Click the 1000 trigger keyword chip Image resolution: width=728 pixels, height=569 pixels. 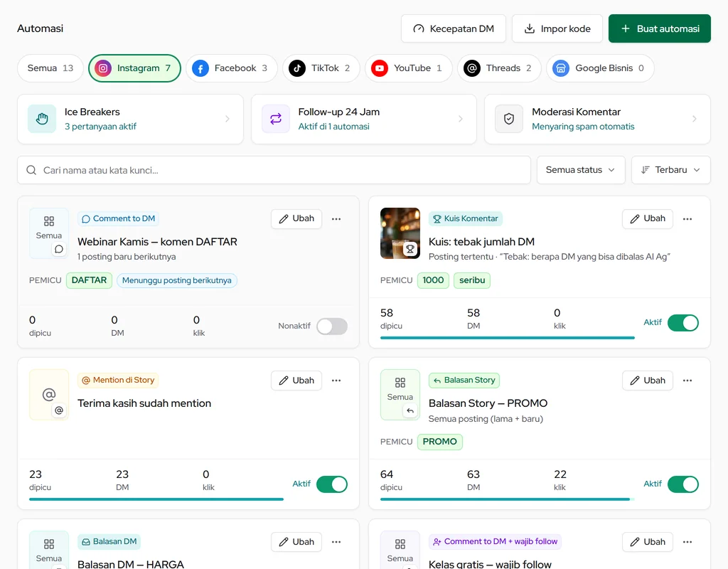433,280
